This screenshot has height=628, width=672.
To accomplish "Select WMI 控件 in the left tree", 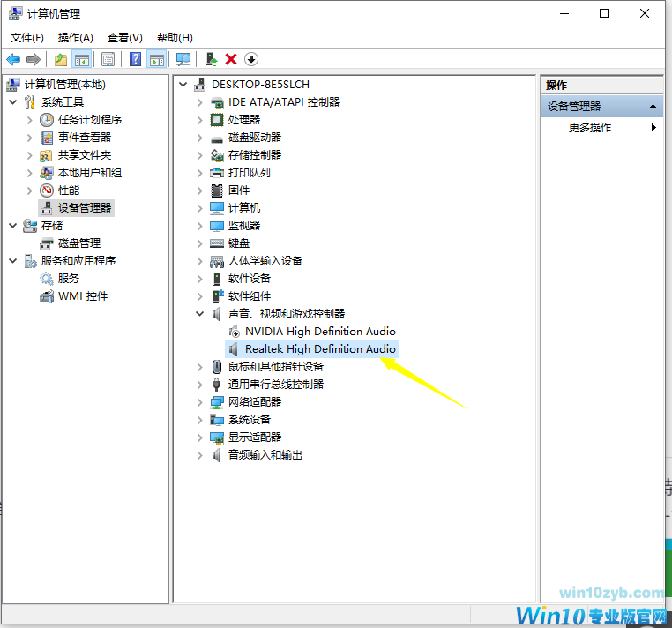I will click(x=83, y=295).
